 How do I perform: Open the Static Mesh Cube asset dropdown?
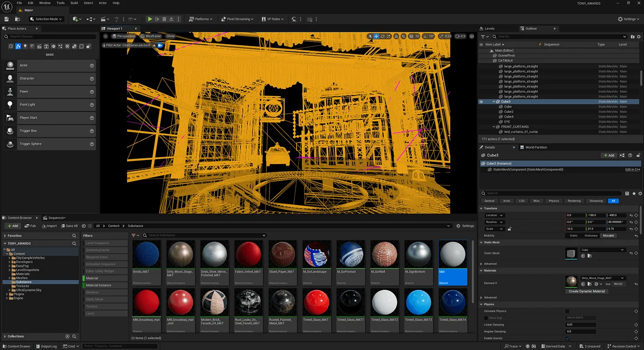tap(603, 250)
